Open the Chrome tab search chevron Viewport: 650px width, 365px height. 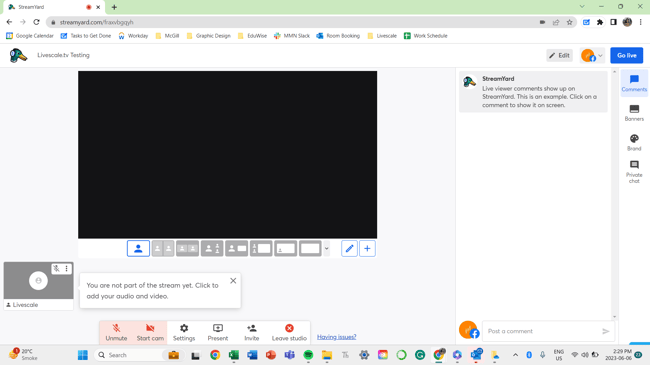point(582,7)
